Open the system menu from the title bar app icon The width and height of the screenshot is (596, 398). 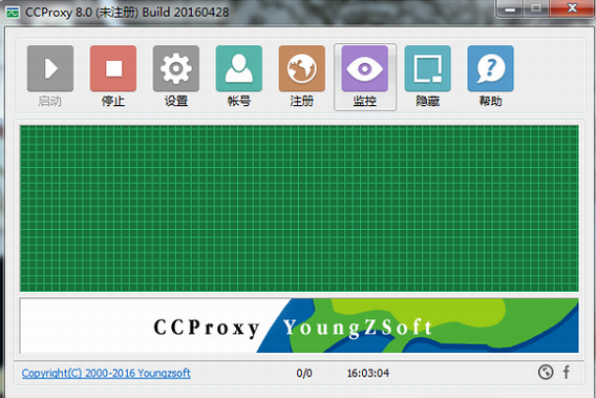click(x=13, y=13)
